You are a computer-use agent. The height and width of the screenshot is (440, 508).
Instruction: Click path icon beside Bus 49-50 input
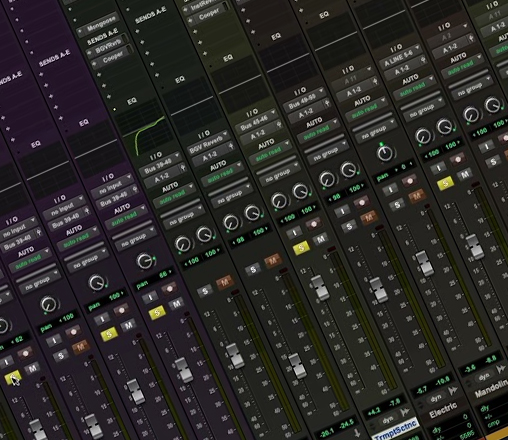click(x=327, y=103)
